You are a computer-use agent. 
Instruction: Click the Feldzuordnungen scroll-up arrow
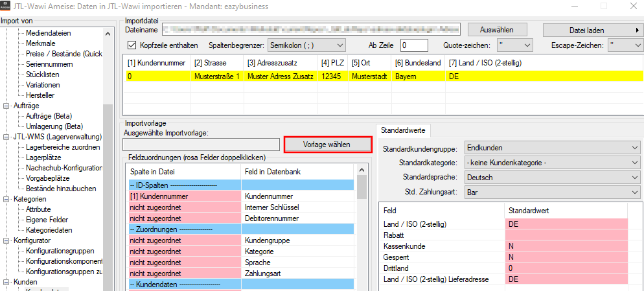362,170
